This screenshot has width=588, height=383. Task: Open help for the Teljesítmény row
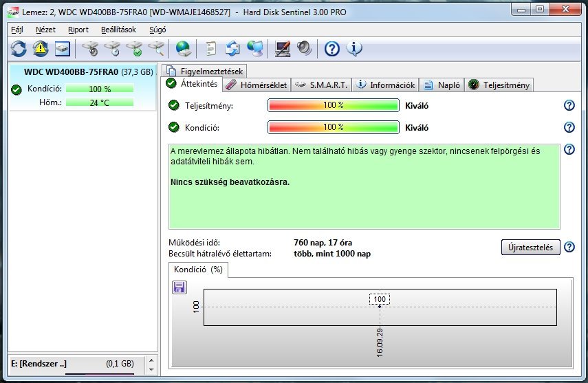point(569,105)
